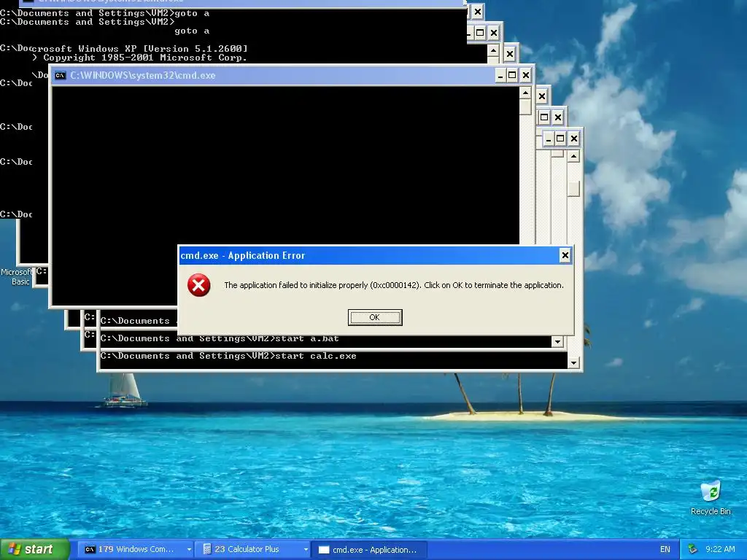Open the '179 Windows Com...' taskbar group
The width and height of the screenshot is (747, 560).
135,550
